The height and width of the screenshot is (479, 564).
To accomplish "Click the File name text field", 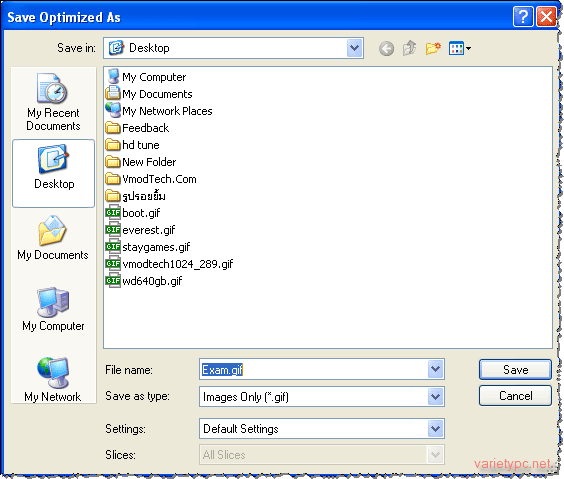I will click(314, 369).
